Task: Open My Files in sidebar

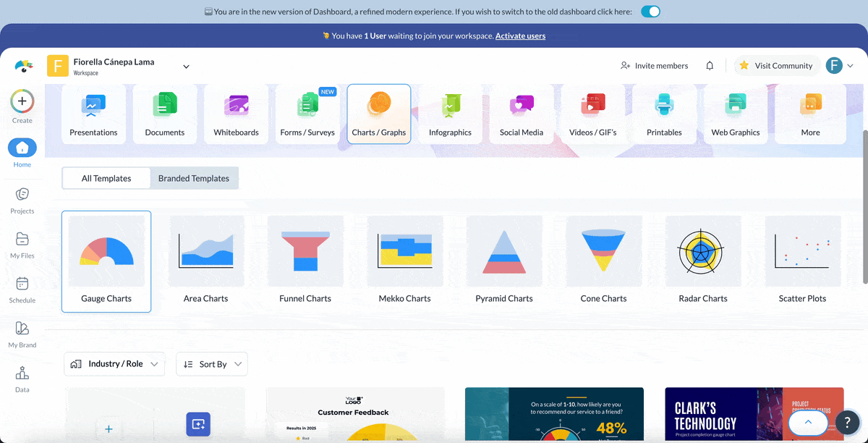Action: point(22,240)
